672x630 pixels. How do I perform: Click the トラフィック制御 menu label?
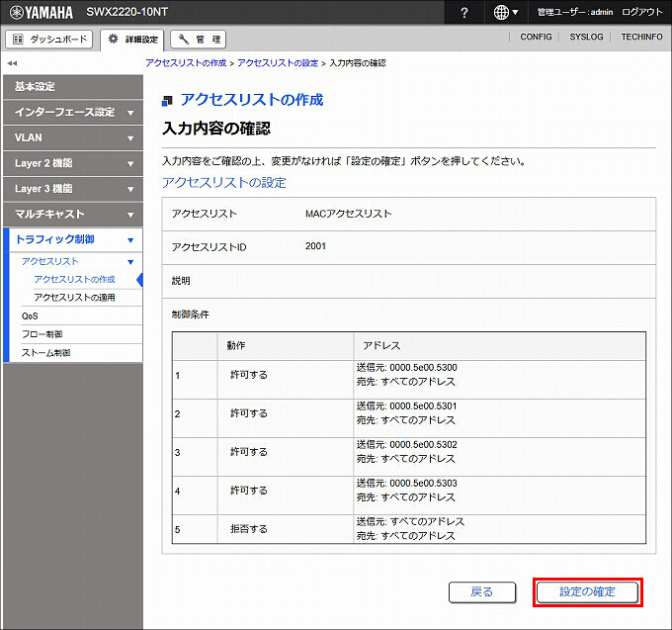[55, 239]
